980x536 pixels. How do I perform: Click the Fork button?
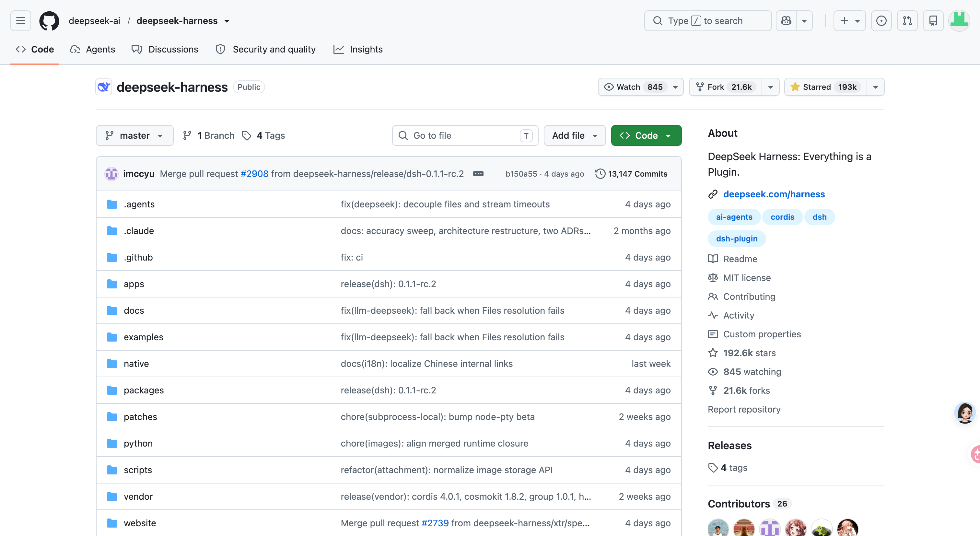tap(726, 87)
